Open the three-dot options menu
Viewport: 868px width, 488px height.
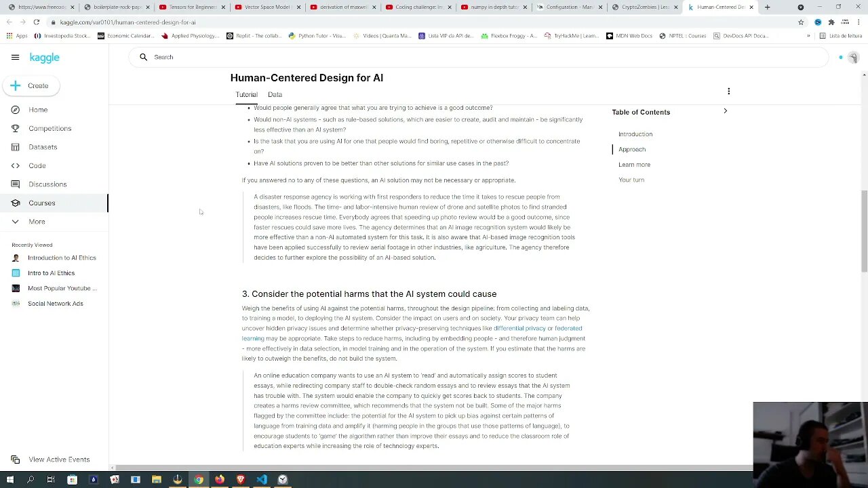[x=728, y=91]
